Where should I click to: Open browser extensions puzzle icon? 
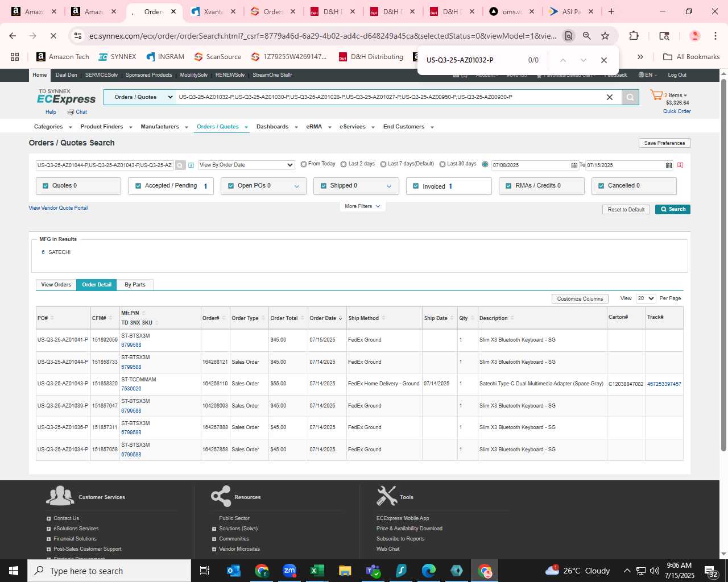[634, 36]
